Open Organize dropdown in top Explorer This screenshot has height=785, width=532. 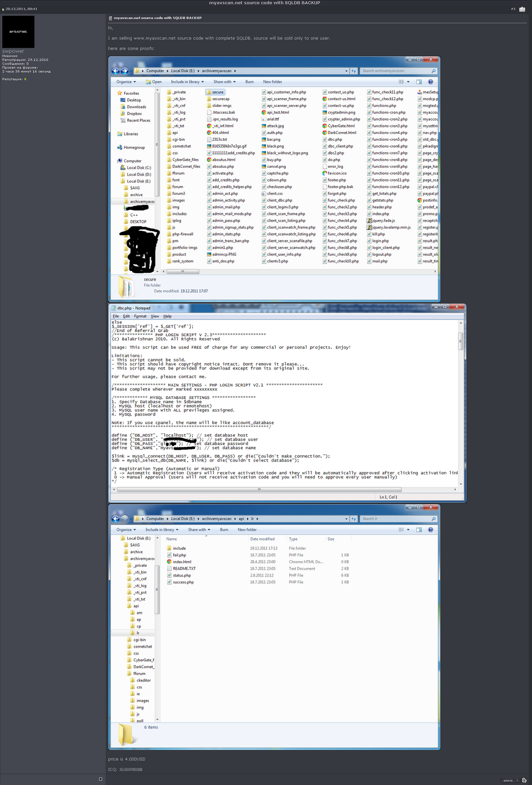coord(126,82)
